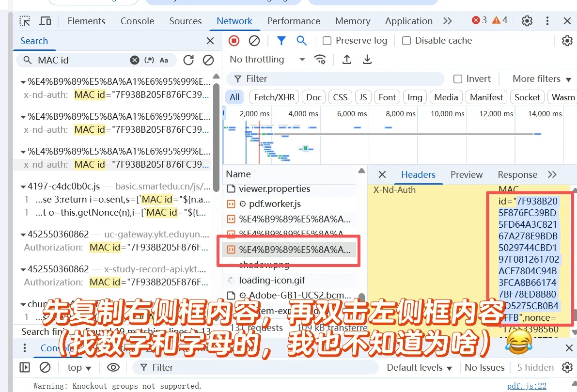Click the No Issues button
This screenshot has width=577, height=392.
click(484, 367)
